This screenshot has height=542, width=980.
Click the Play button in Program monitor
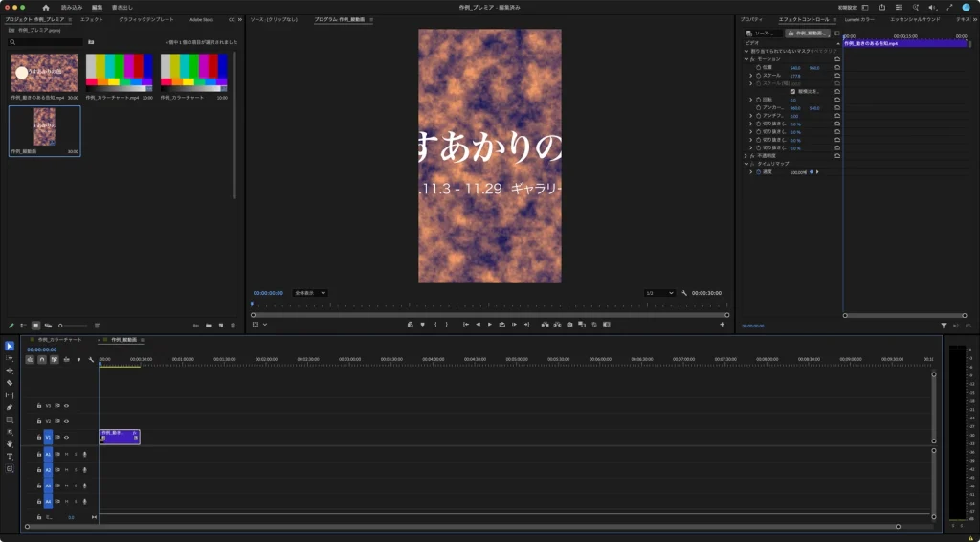[x=489, y=325]
